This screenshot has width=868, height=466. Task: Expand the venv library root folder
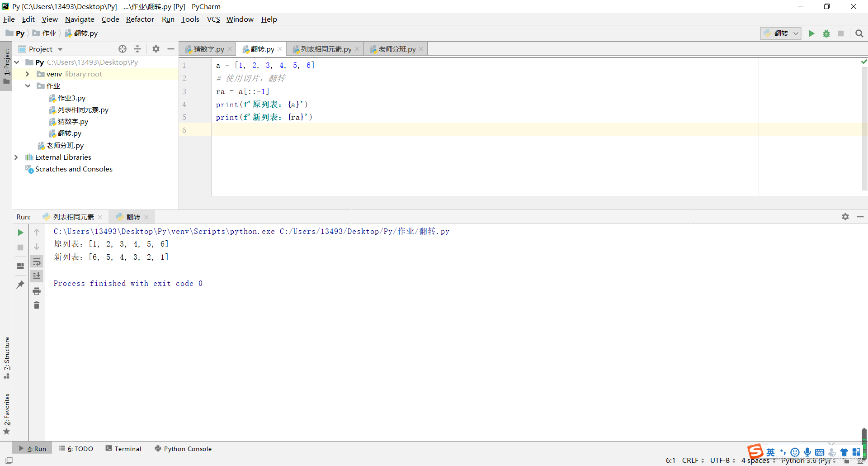(27, 74)
